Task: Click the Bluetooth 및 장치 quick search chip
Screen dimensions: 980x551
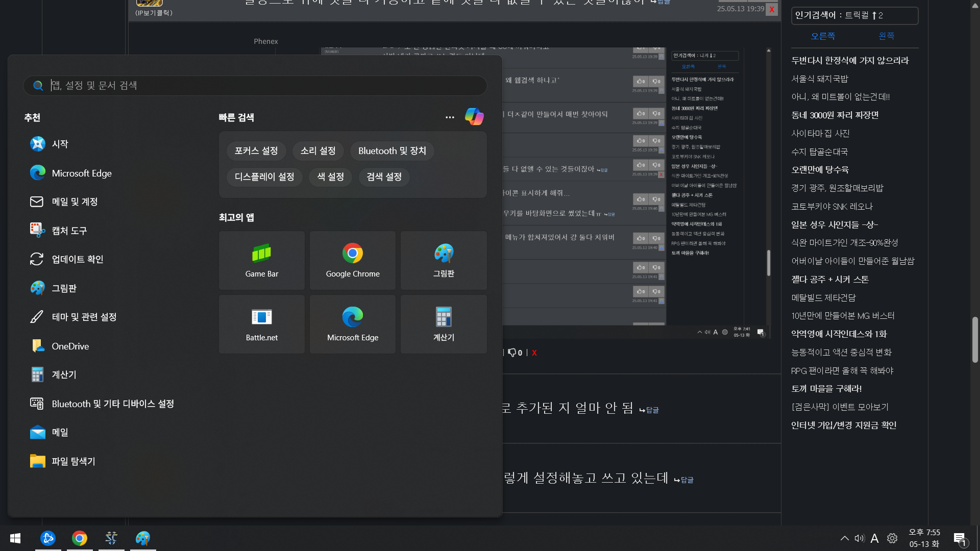Action: click(x=391, y=151)
